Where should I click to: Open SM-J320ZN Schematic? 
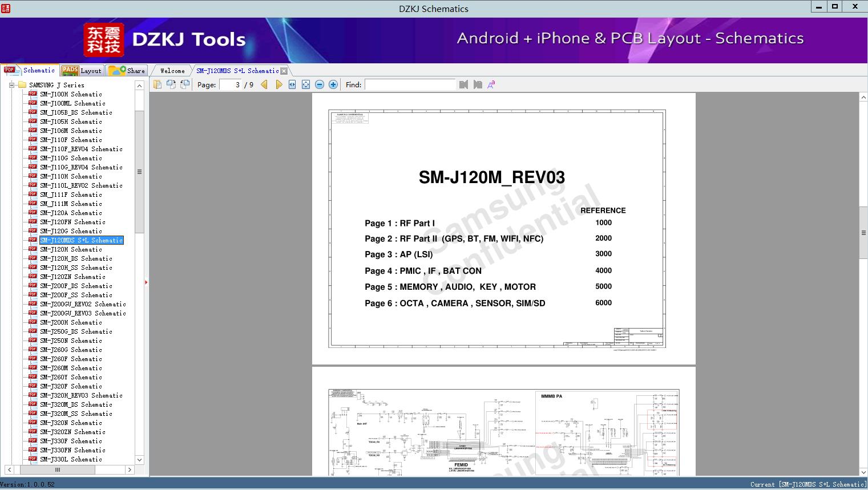coord(72,432)
